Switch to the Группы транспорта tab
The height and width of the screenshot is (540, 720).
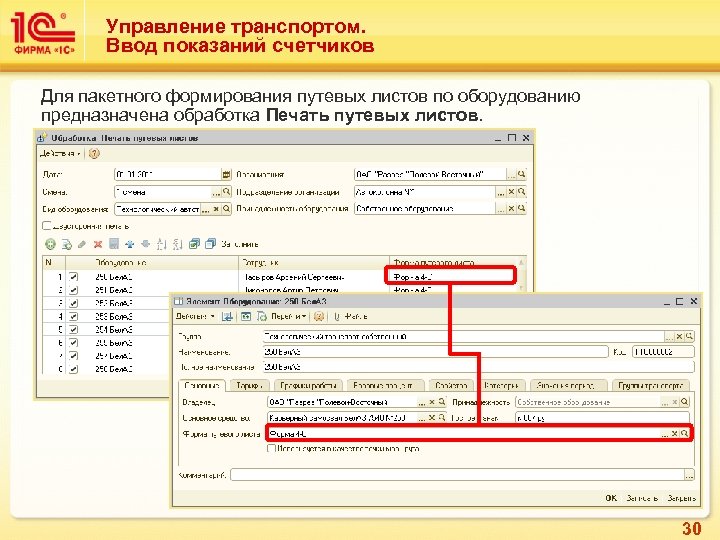point(650,386)
